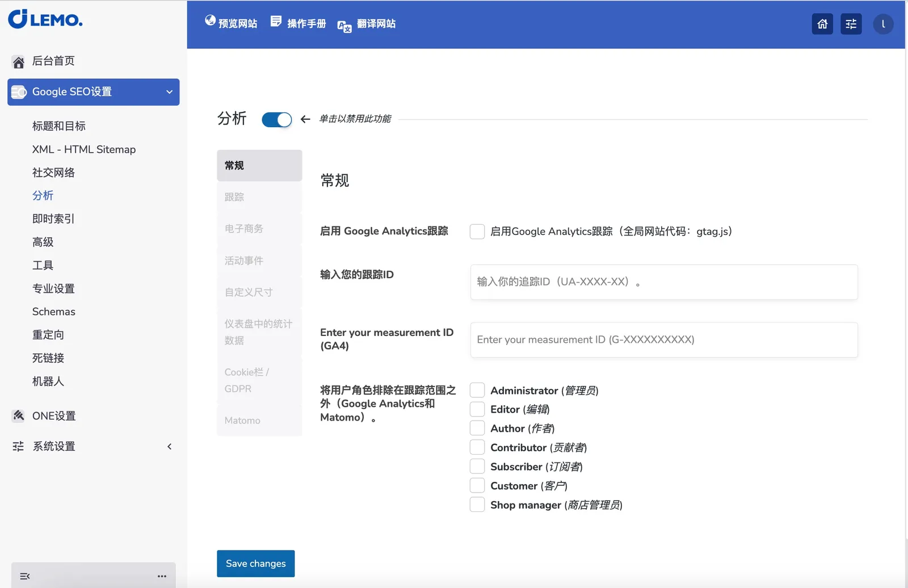Click the translate website icon
Viewport: 908px width, 588px height.
coord(344,26)
